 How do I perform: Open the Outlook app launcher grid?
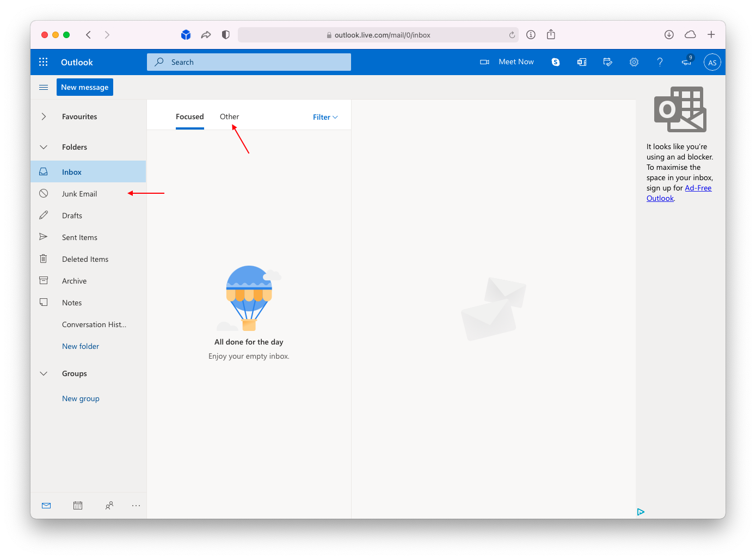pyautogui.click(x=44, y=62)
